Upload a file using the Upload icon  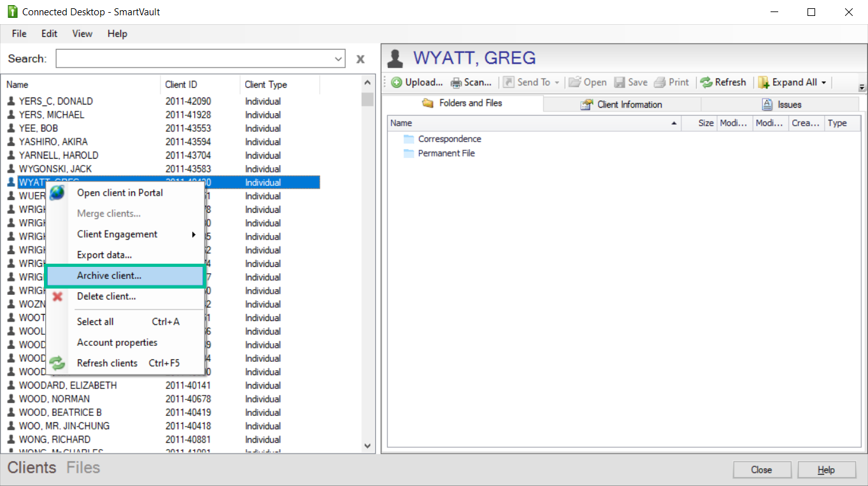[395, 82]
